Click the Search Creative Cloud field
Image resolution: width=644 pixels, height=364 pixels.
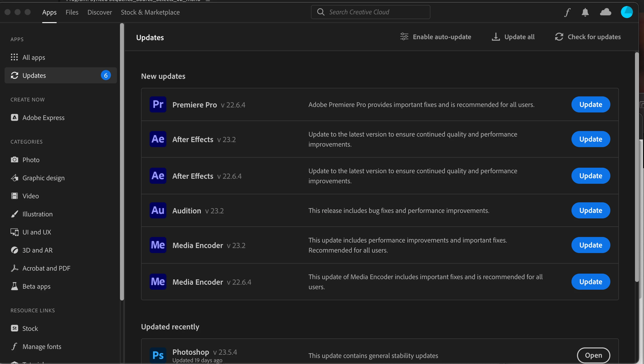coord(370,12)
